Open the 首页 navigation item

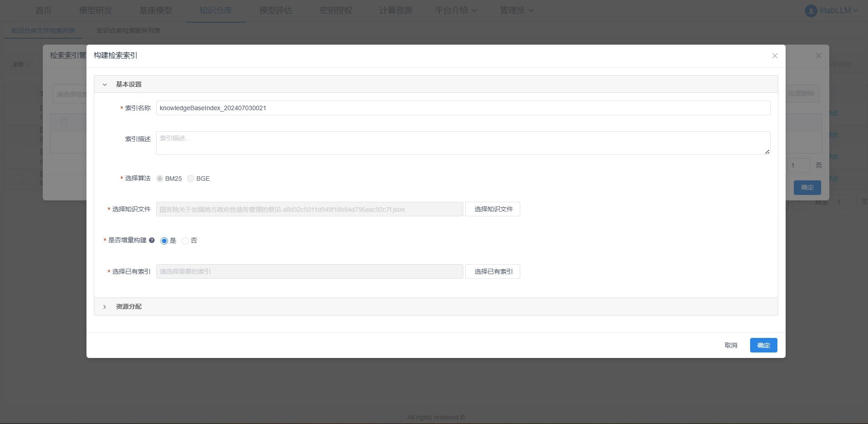44,10
